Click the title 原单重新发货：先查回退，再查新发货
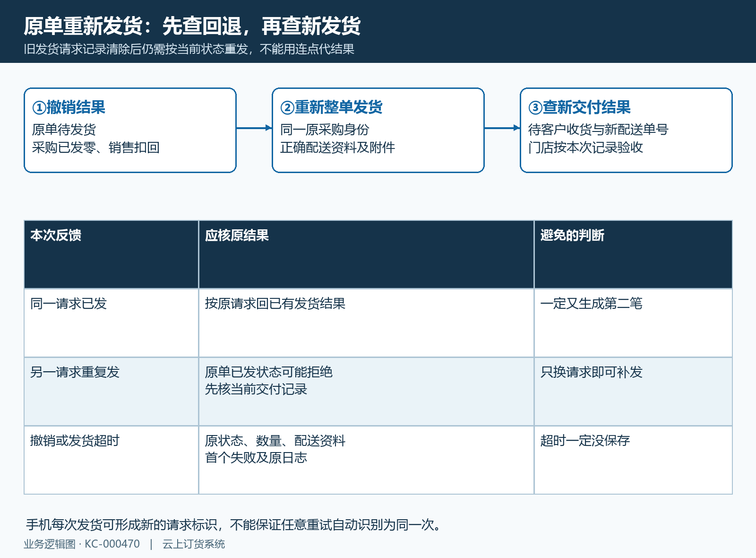 point(192,26)
